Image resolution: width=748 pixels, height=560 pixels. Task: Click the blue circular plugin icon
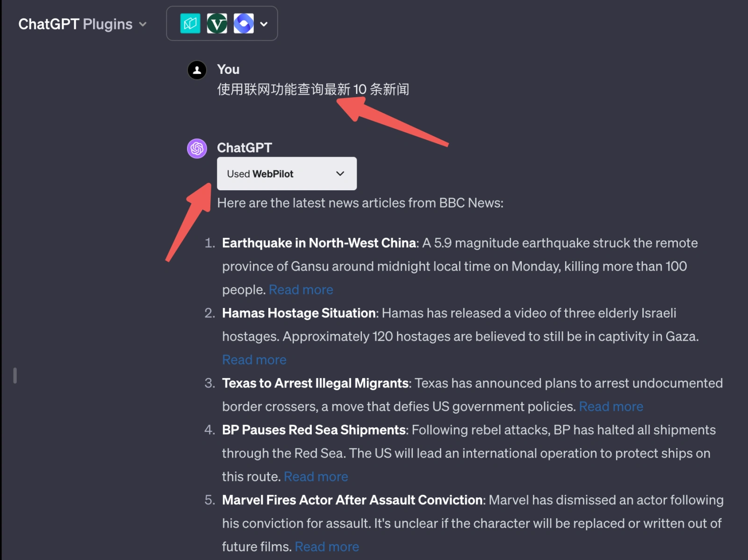(244, 23)
